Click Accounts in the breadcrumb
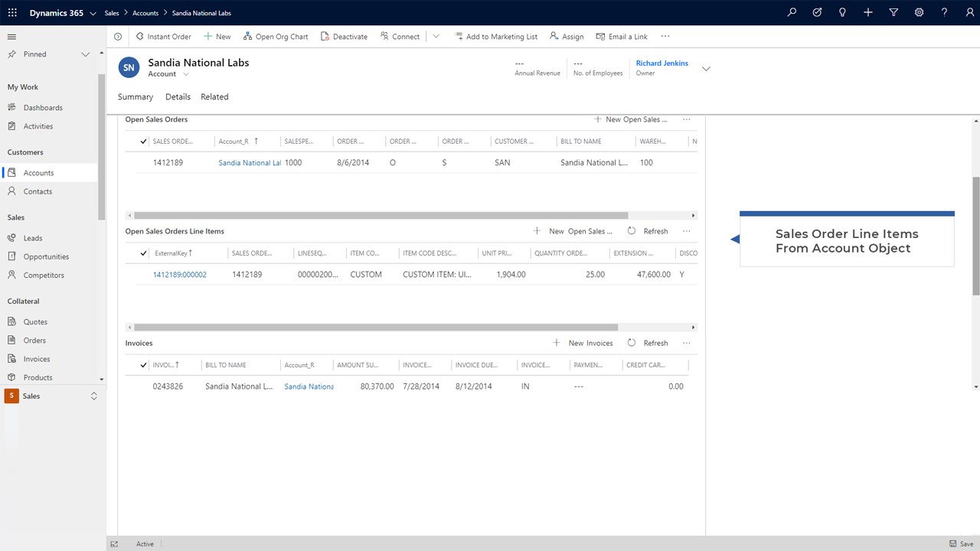The height and width of the screenshot is (551, 980). [145, 13]
